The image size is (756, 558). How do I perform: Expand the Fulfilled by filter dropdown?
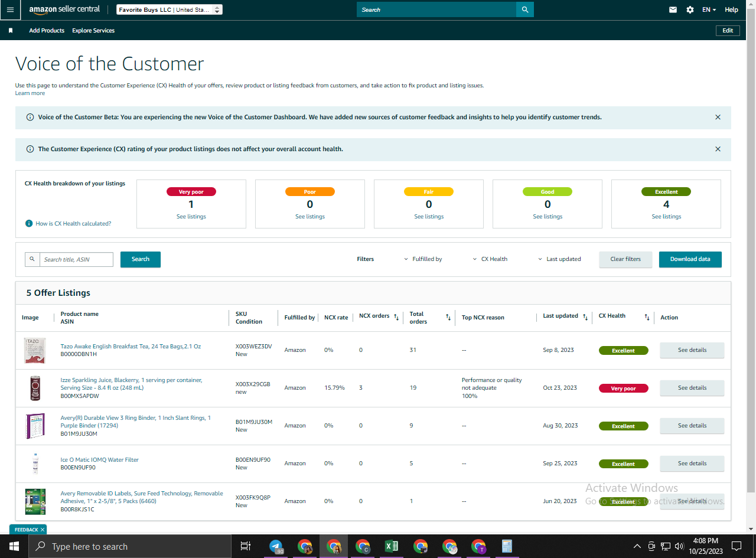[423, 259]
